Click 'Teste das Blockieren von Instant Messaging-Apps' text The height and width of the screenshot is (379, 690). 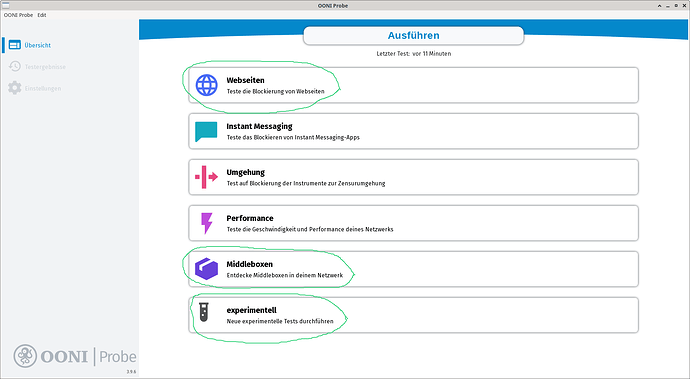293,137
